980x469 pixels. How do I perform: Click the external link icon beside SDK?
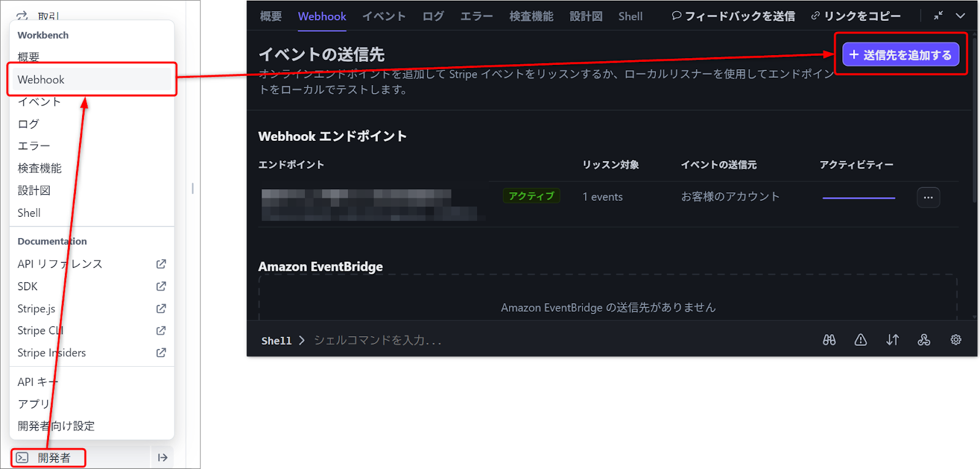pyautogui.click(x=161, y=286)
